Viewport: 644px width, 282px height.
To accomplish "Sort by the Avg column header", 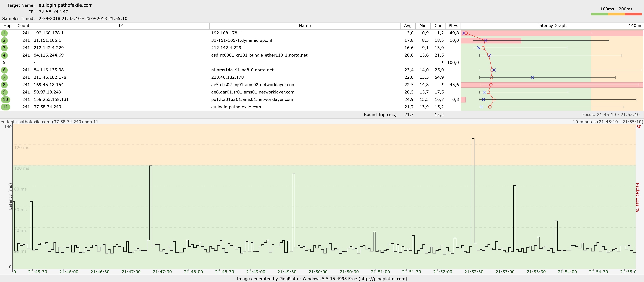I will [x=408, y=26].
